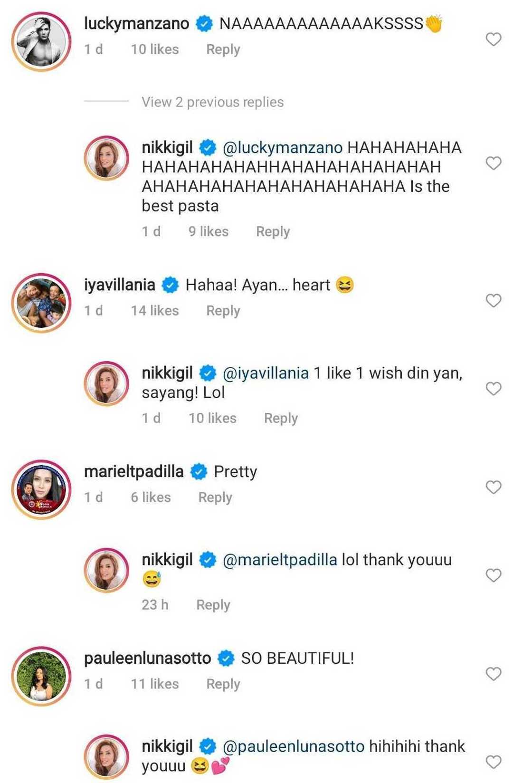Heart nikkigil's reply to iyavillania
This screenshot has width=532, height=783.
tap(494, 389)
